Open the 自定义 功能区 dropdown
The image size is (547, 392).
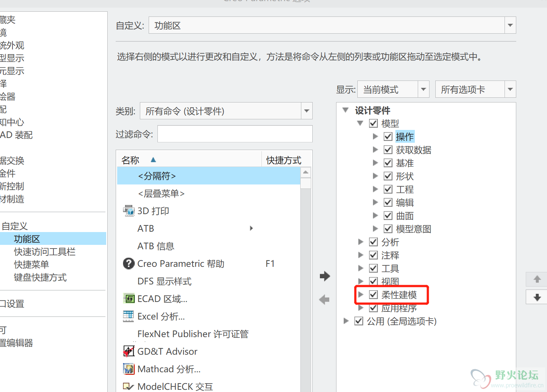coord(510,25)
